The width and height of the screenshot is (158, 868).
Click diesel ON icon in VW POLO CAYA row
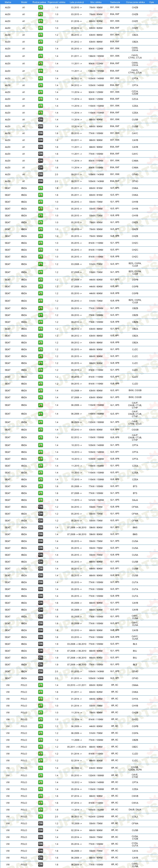[x=41, y=851]
